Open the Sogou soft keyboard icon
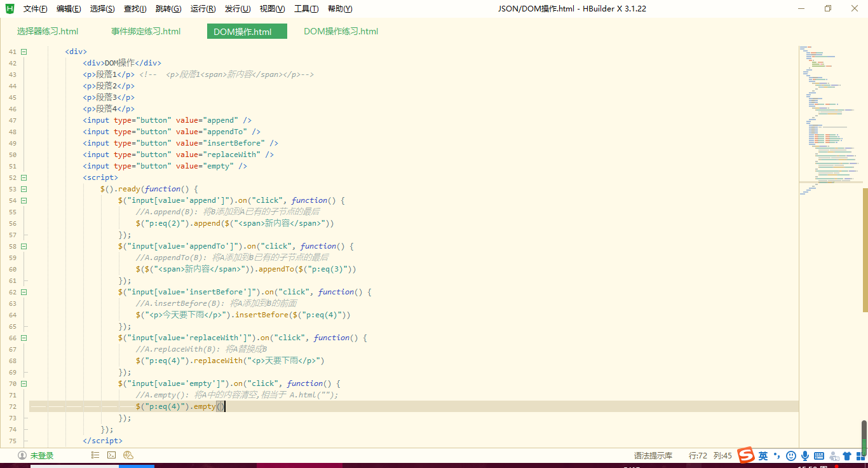 tap(819, 456)
